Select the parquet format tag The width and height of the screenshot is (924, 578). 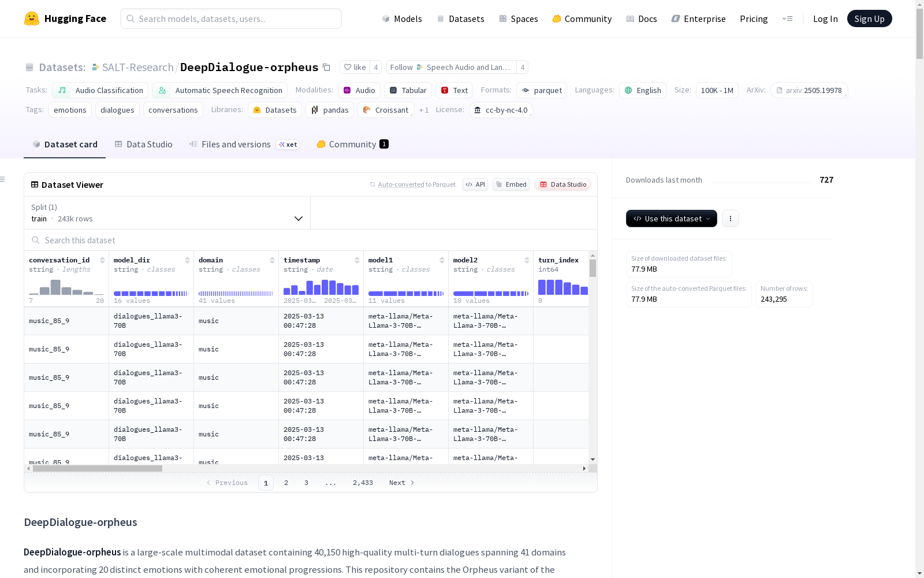(542, 90)
